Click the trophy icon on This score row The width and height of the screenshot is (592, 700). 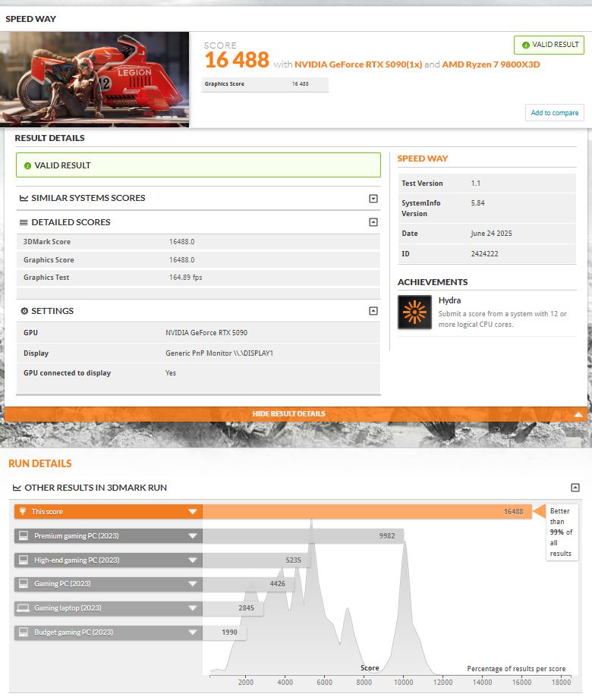click(23, 511)
